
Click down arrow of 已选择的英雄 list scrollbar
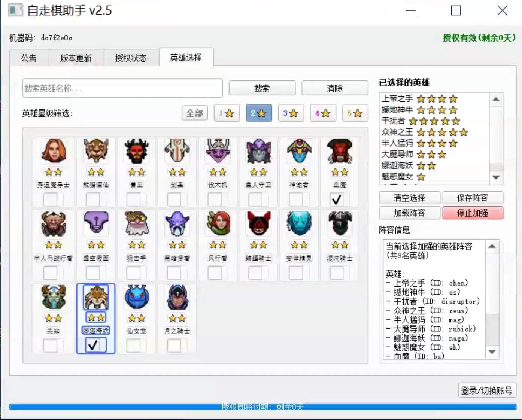click(x=496, y=177)
